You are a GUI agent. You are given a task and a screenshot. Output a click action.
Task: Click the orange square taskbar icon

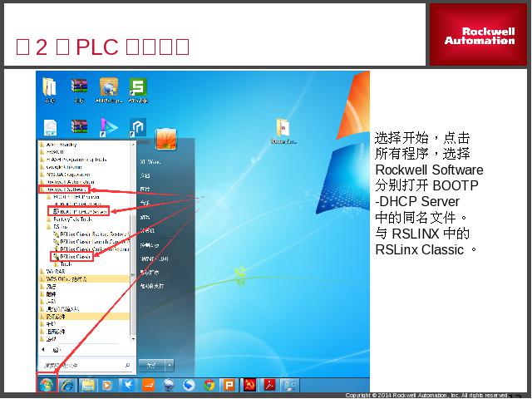(148, 385)
